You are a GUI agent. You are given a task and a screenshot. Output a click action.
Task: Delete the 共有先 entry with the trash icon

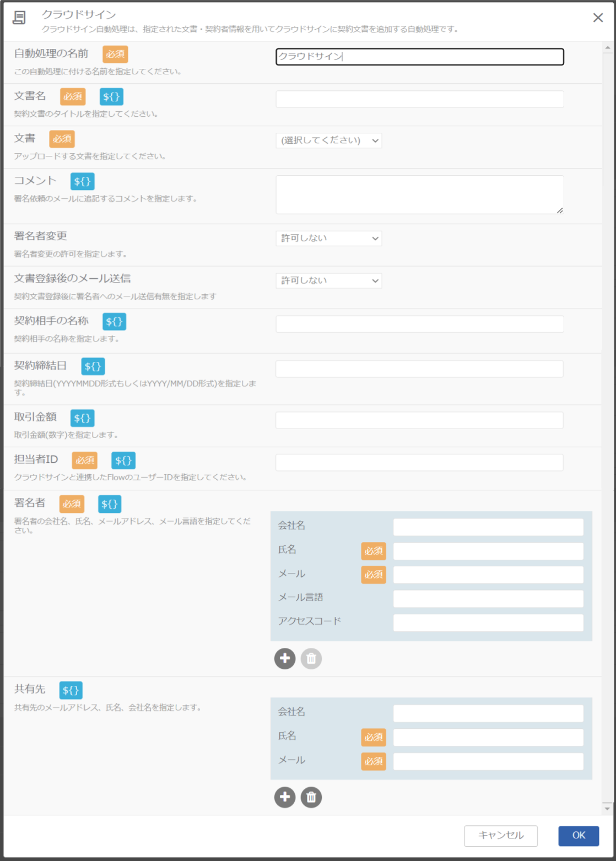click(x=311, y=797)
